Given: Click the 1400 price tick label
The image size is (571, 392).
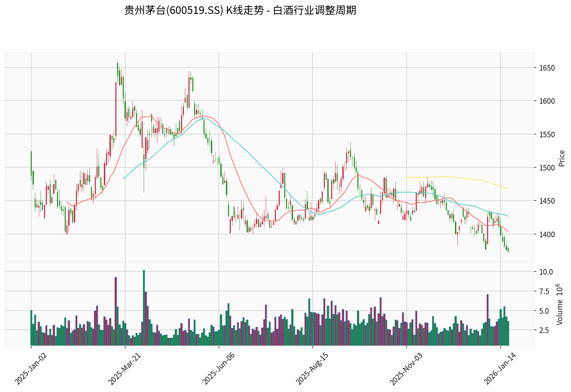Looking at the screenshot, I should (x=547, y=234).
